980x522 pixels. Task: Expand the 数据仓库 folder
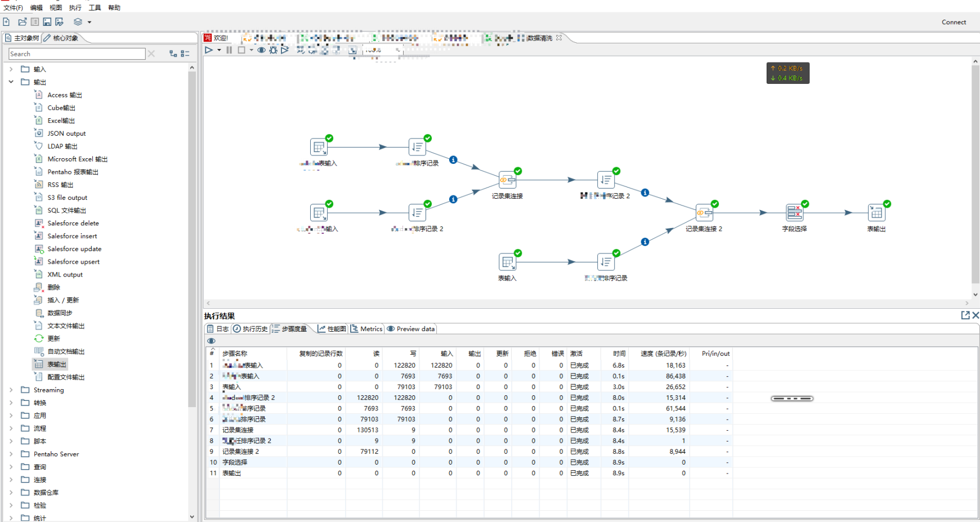coord(11,492)
